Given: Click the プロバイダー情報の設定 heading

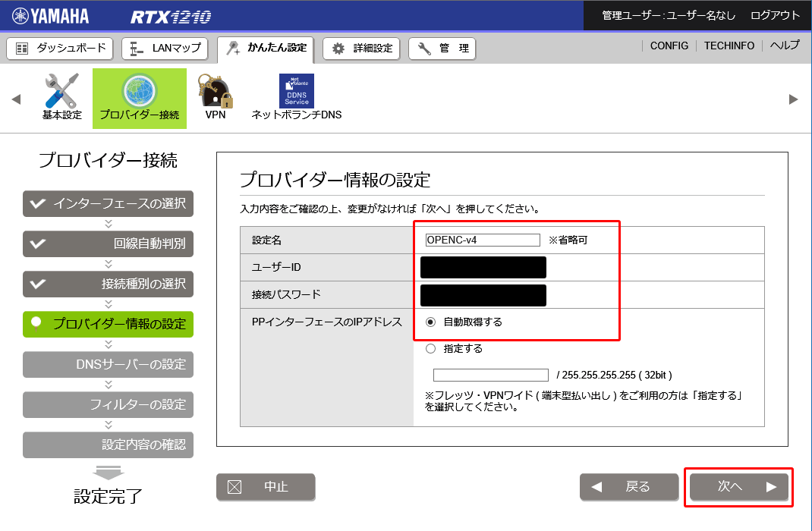Looking at the screenshot, I should pyautogui.click(x=335, y=180).
